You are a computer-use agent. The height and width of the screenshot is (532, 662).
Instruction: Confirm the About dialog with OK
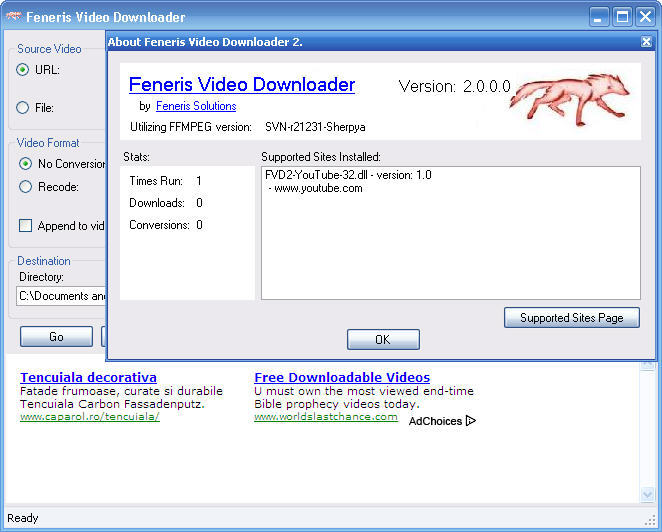point(383,339)
